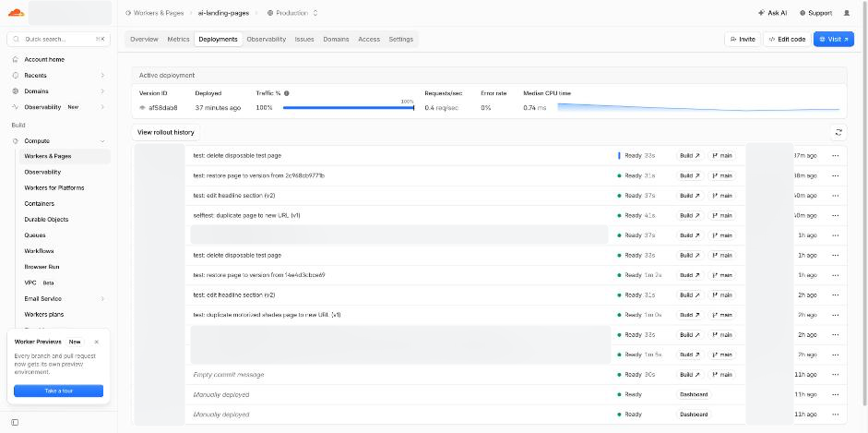Click Dashboard badge on last 'Manually deployed' row
Image resolution: width=868 pixels, height=433 pixels.
point(695,415)
